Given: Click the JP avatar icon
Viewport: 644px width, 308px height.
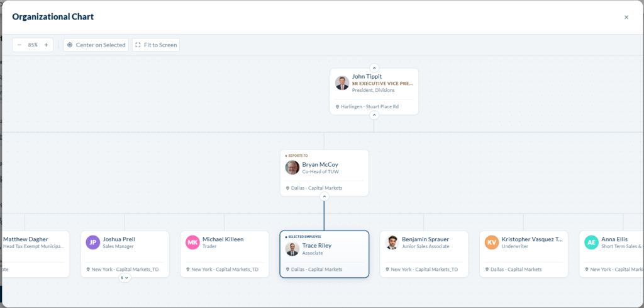Looking at the screenshot, I should coord(93,242).
